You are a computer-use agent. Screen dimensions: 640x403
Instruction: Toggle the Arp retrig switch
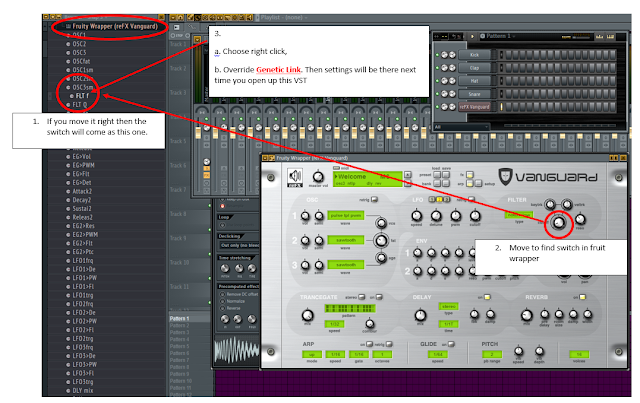[x=389, y=344]
